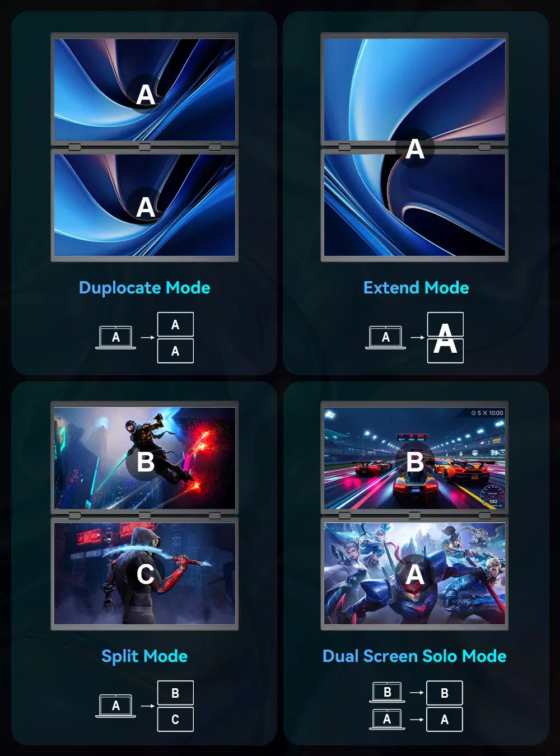Select laptop A icon under Dual Screen Solo Mode
560x756 pixels.
tap(387, 719)
